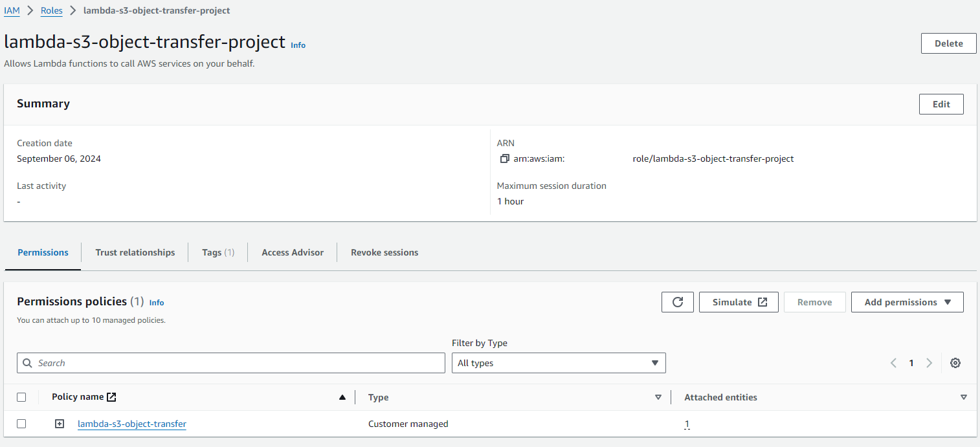Click the 1 hour session duration value
The image size is (980, 447).
511,201
